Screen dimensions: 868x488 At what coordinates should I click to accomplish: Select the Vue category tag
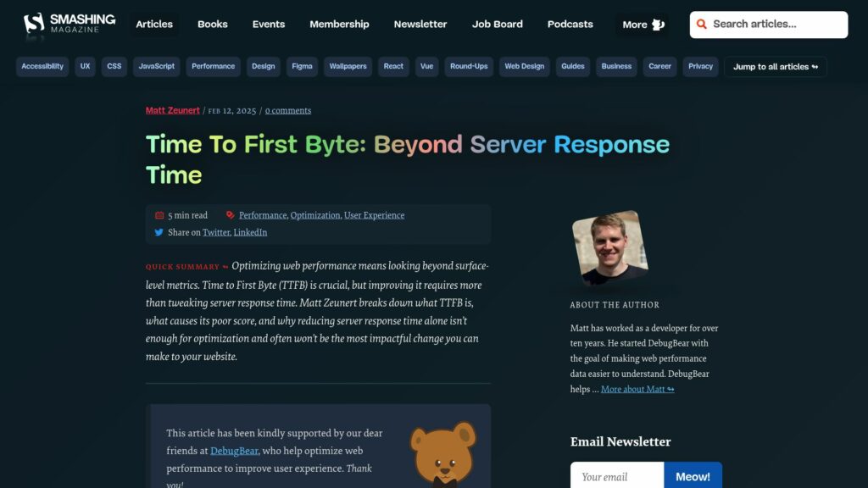pyautogui.click(x=427, y=66)
